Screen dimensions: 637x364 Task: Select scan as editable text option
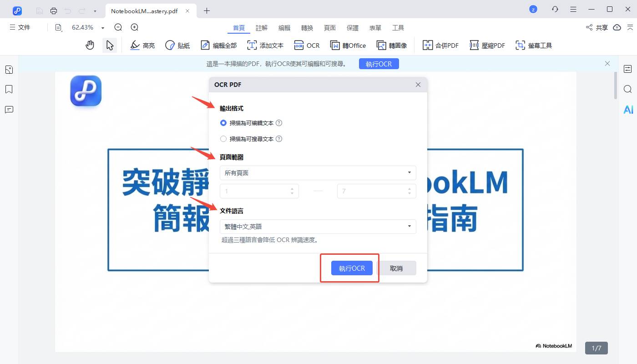[223, 123]
